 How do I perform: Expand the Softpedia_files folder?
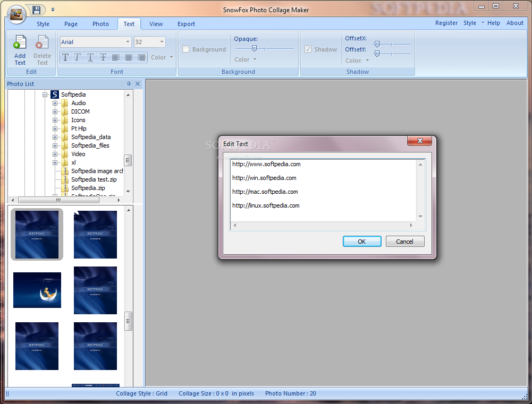[55, 145]
